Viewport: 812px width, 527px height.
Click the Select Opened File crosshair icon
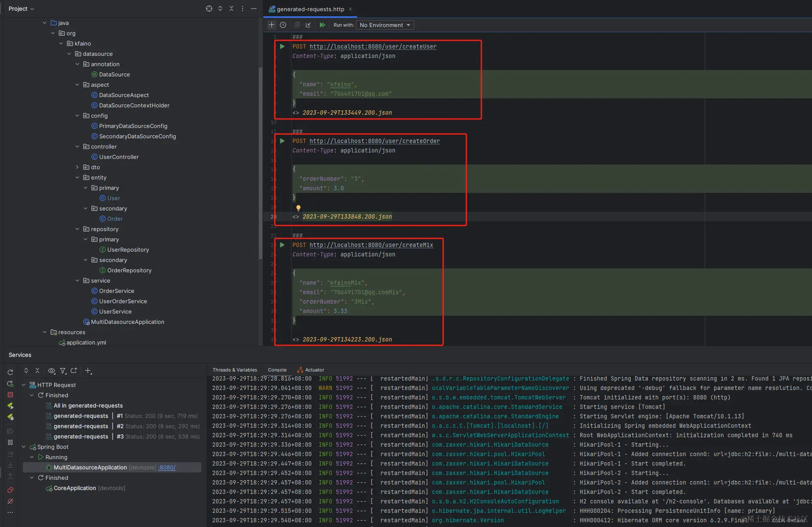click(209, 9)
